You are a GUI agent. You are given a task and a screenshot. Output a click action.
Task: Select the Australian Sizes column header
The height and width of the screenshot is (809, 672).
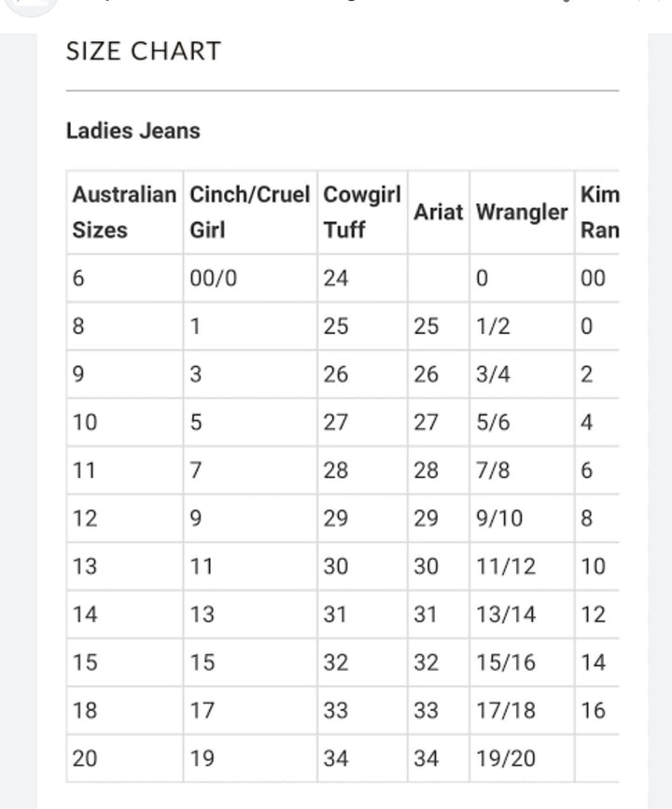(123, 212)
